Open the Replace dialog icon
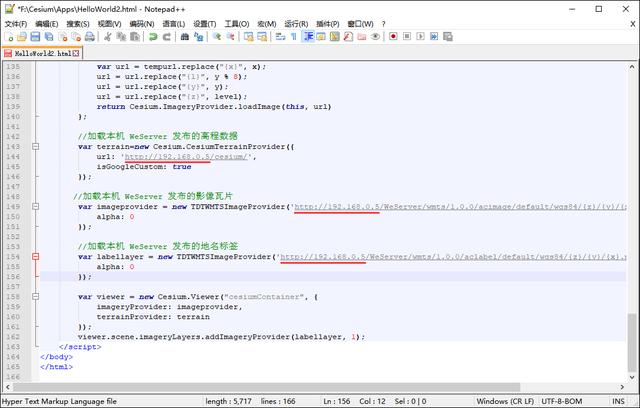The width and height of the screenshot is (640, 408). (198, 37)
